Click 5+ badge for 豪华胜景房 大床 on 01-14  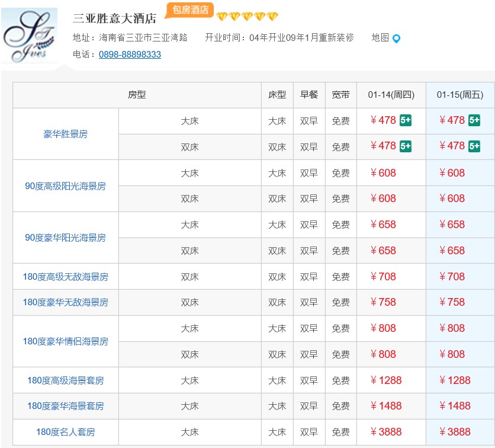click(406, 120)
